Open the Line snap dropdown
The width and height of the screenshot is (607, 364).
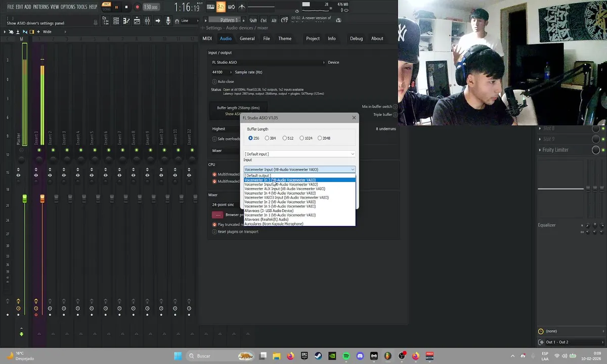tap(188, 21)
